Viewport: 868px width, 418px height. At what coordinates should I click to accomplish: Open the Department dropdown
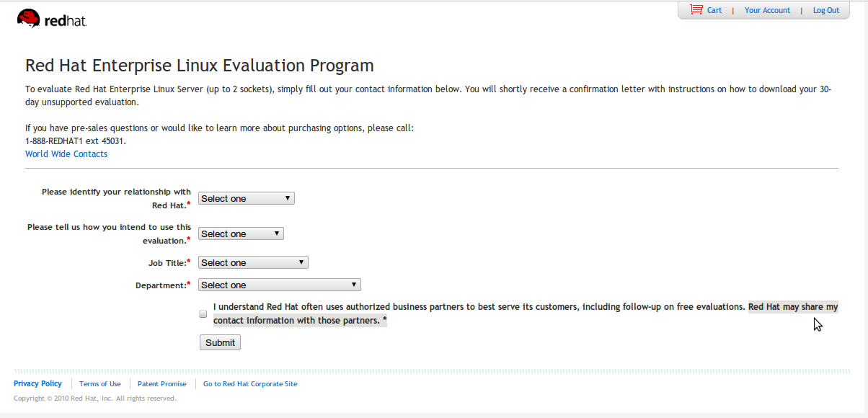click(x=279, y=285)
